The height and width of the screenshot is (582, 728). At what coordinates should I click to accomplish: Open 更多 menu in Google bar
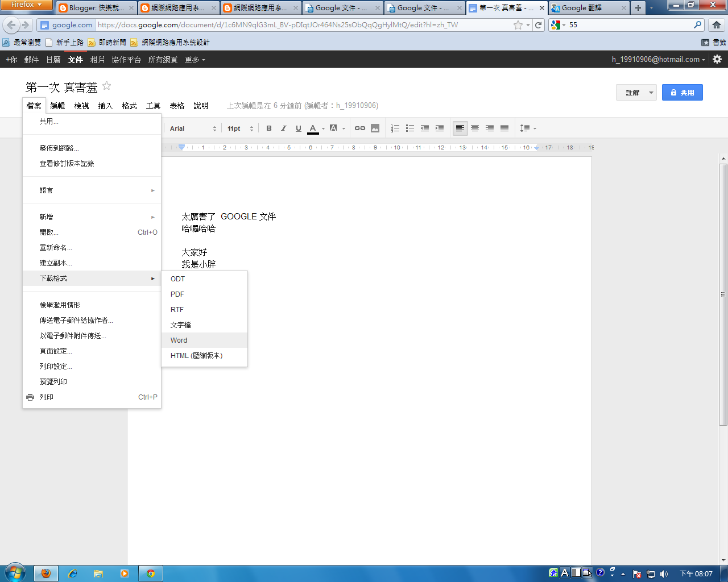pyautogui.click(x=195, y=60)
